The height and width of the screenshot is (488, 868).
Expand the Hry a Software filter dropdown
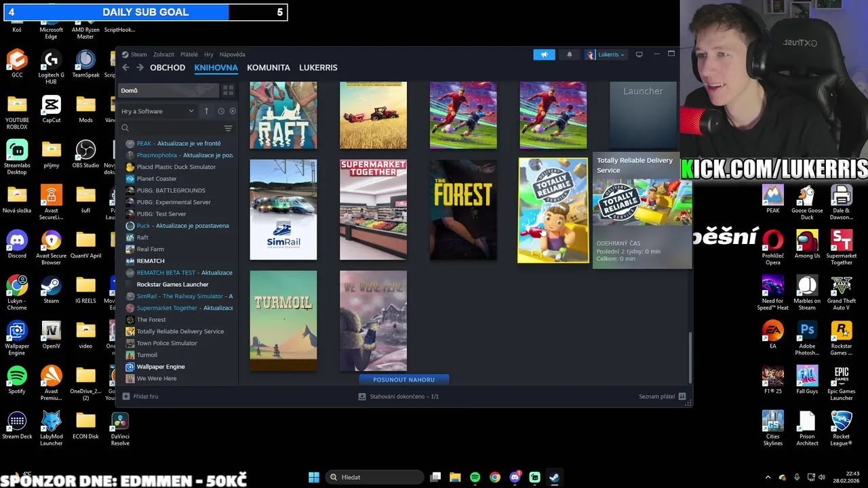pyautogui.click(x=157, y=111)
